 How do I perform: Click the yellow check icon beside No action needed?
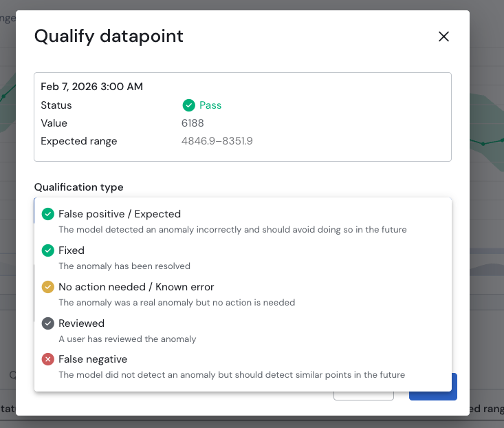click(x=48, y=287)
